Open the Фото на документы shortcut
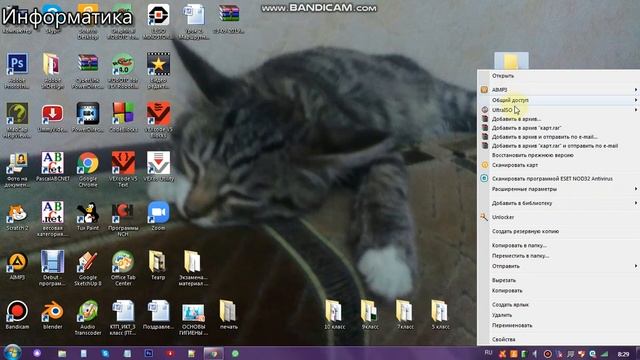Image resolution: width=640 pixels, height=360 pixels. 17,169
